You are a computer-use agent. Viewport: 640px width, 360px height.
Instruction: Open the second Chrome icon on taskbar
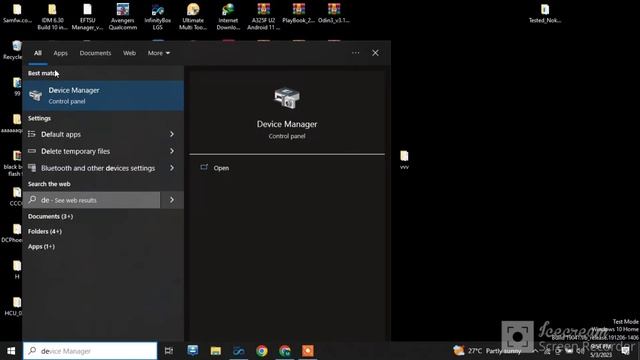(x=284, y=351)
